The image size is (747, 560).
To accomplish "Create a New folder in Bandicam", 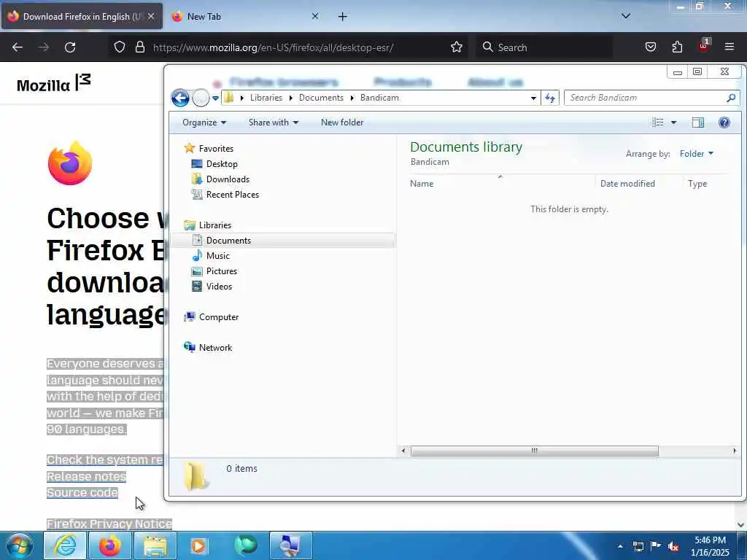I will click(342, 122).
